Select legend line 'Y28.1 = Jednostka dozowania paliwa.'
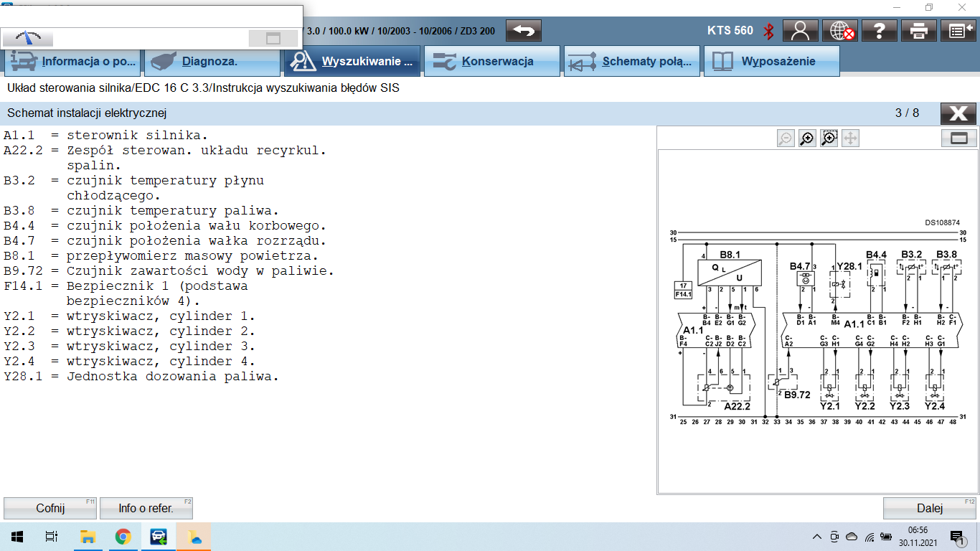 141,376
